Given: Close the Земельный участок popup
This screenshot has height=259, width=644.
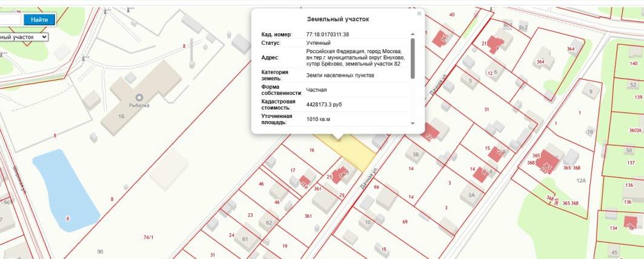Looking at the screenshot, I should pyautogui.click(x=419, y=13).
